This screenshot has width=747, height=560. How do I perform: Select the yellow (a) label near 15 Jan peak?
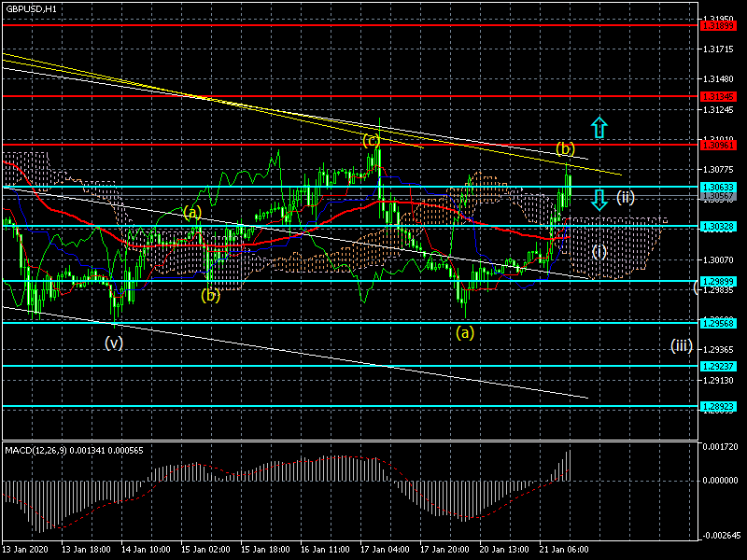click(192, 213)
